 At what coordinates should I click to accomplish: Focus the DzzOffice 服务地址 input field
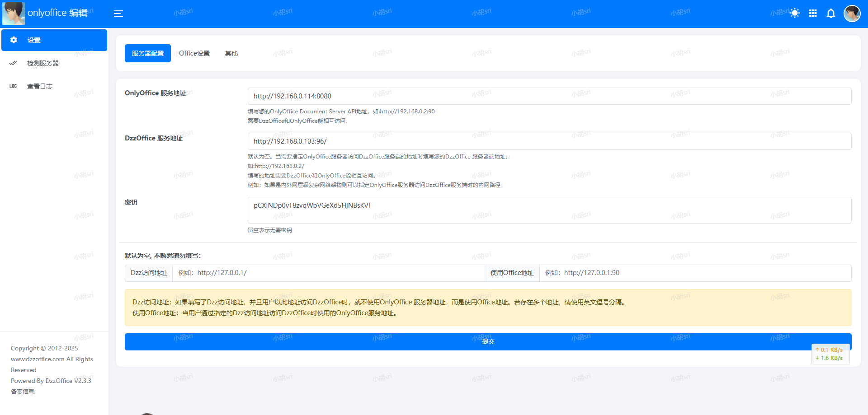pos(549,141)
